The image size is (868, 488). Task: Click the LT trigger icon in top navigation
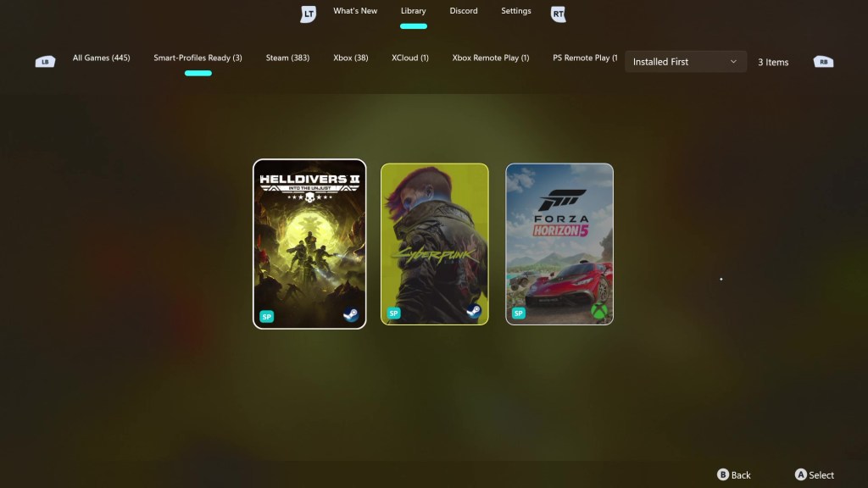pos(308,14)
